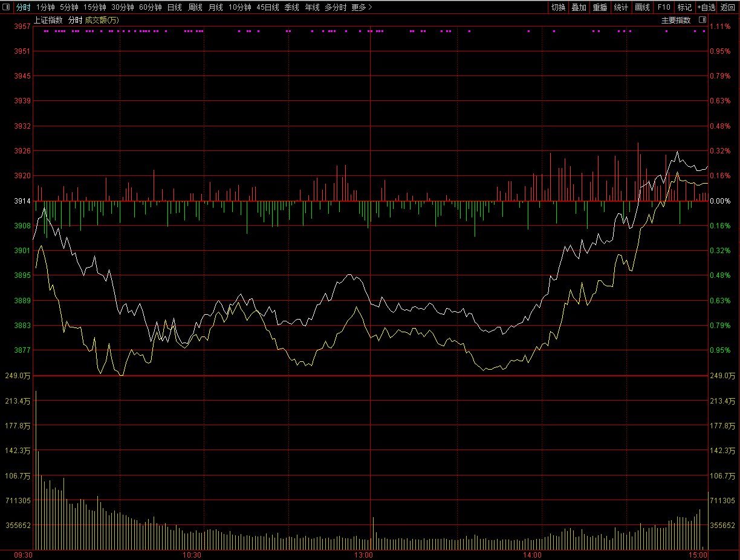The image size is (740, 560).
Task: Switch to 日线 daily chart tab
Action: (174, 7)
